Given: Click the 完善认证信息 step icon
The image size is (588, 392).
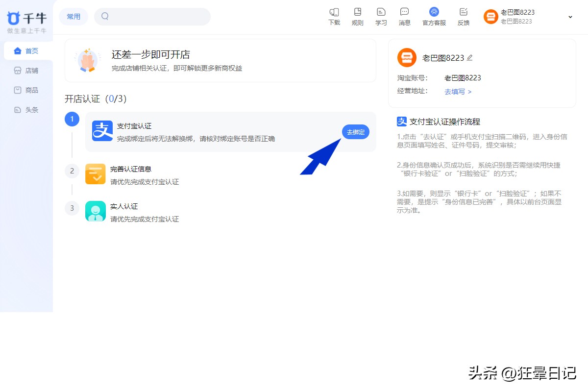Looking at the screenshot, I should (95, 174).
